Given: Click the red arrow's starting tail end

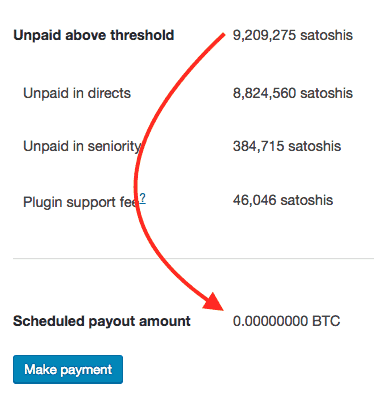Looking at the screenshot, I should coord(223,35).
